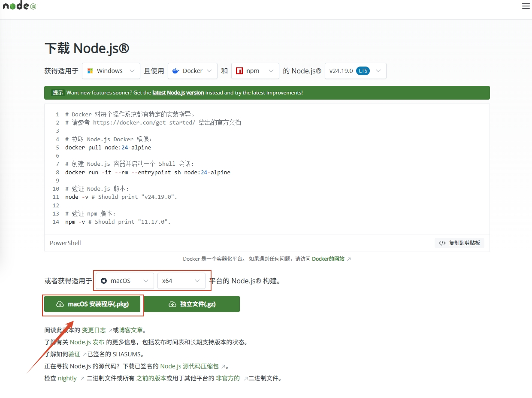This screenshot has height=398, width=532.
Task: Expand the x64 architecture dropdown
Action: (181, 281)
